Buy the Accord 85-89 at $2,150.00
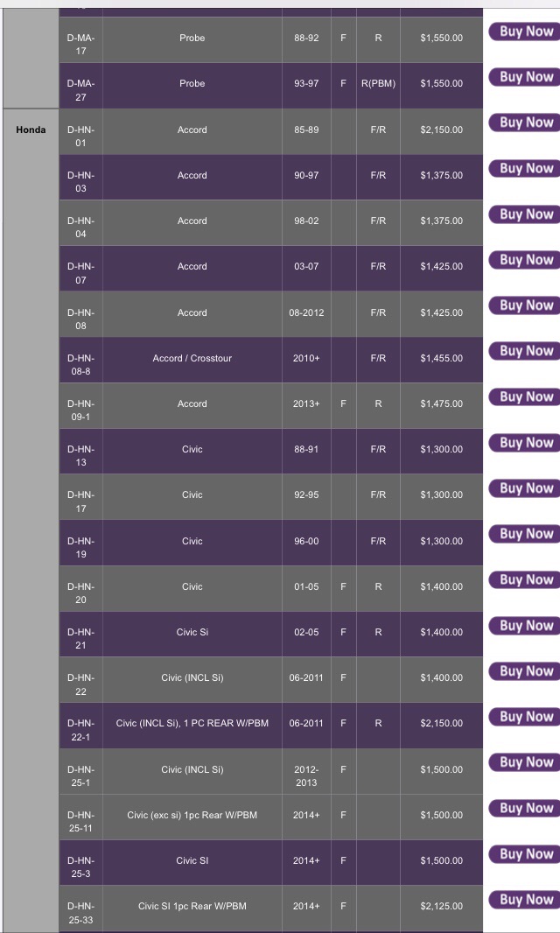This screenshot has height=933, width=560. tap(524, 123)
